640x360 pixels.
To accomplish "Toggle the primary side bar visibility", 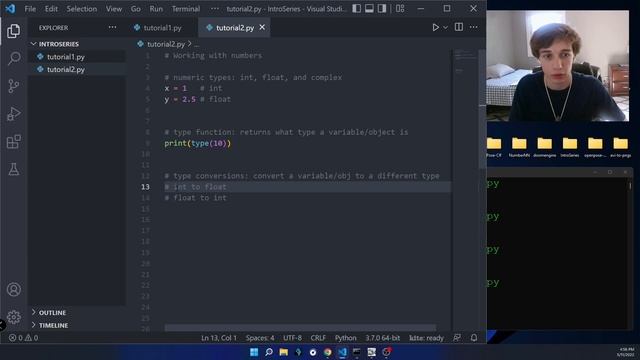I will pyautogui.click(x=356, y=9).
